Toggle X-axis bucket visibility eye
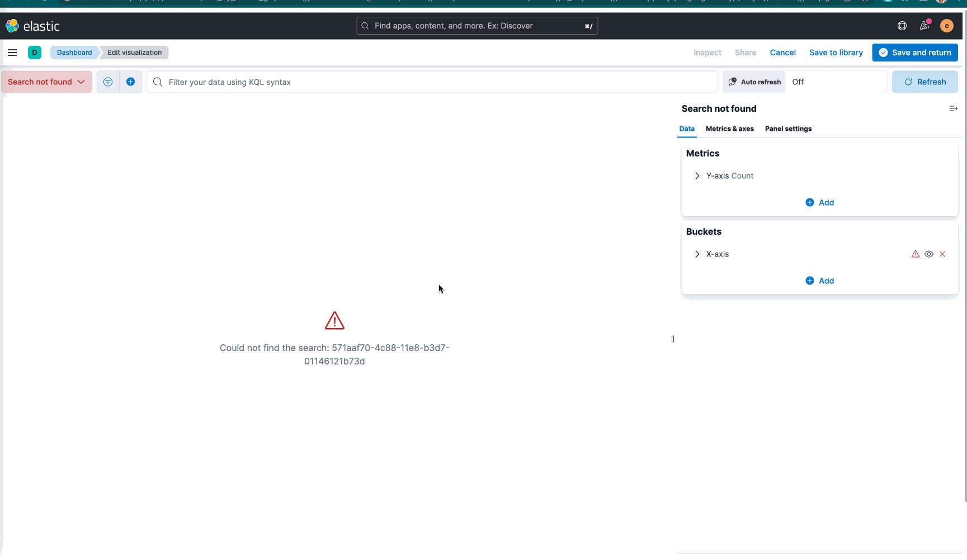The height and width of the screenshot is (560, 967). click(x=929, y=254)
